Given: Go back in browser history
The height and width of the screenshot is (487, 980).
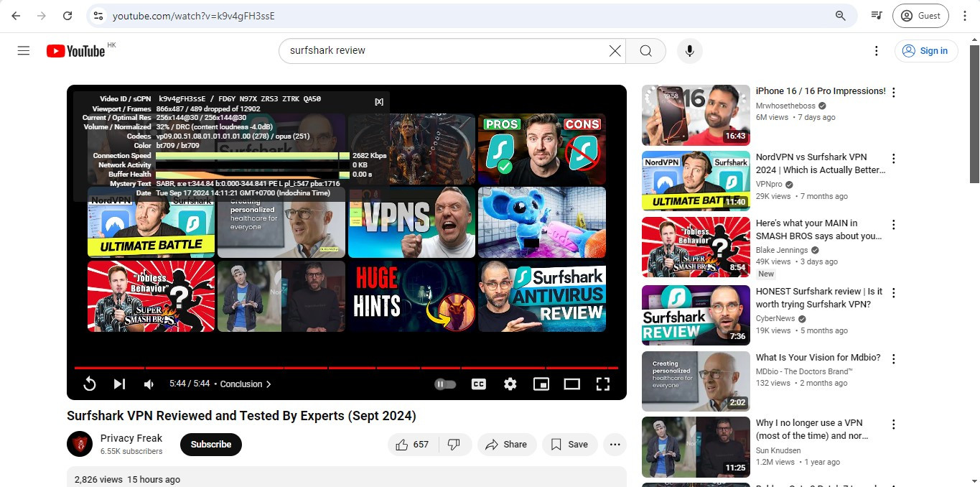Looking at the screenshot, I should tap(16, 16).
